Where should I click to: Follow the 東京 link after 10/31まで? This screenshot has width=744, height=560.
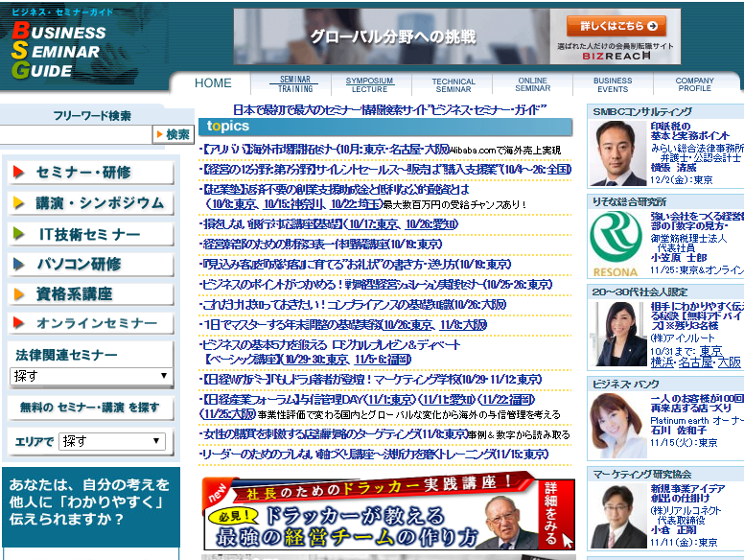pyautogui.click(x=710, y=351)
